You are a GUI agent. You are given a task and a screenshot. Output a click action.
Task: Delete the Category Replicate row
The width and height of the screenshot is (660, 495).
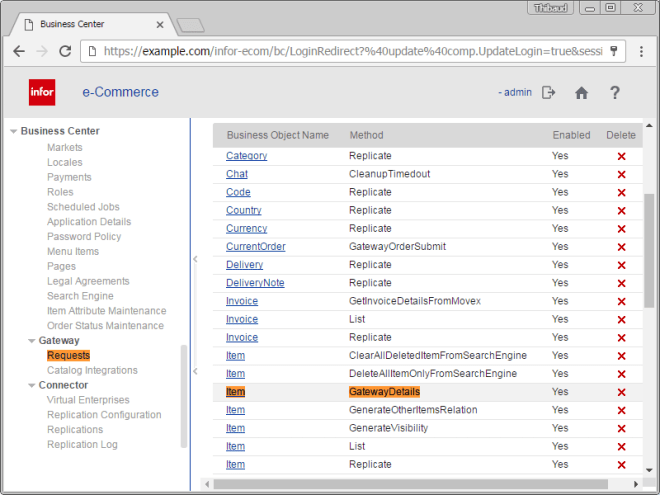tap(621, 156)
